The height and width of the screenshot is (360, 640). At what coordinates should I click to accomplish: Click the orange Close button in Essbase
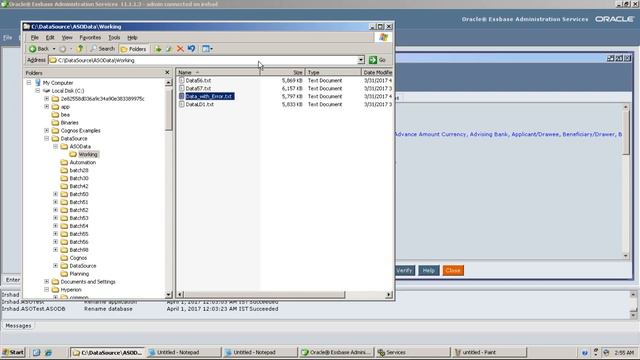click(x=453, y=270)
